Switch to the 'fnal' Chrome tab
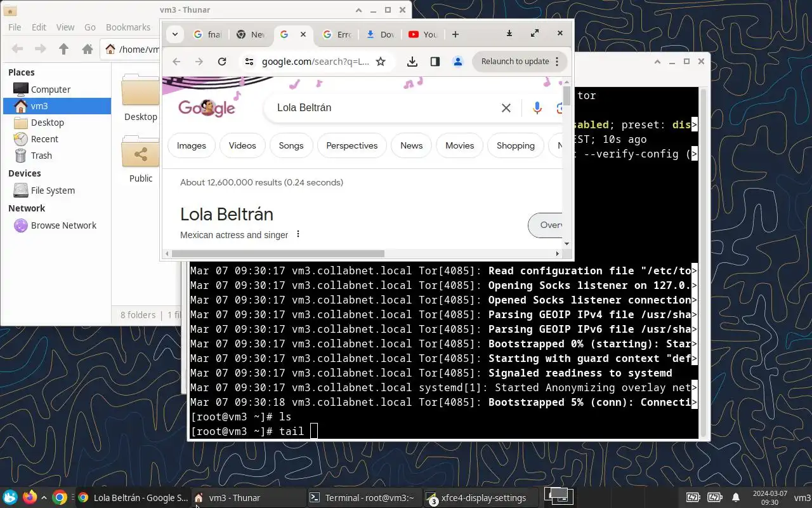The width and height of the screenshot is (812, 508). click(x=207, y=34)
